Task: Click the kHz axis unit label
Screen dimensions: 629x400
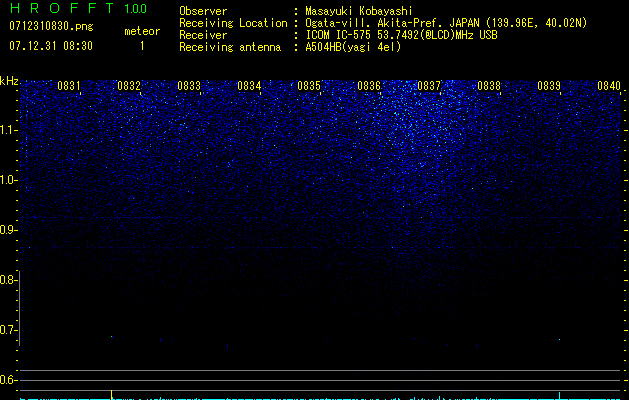Action: coord(9,81)
